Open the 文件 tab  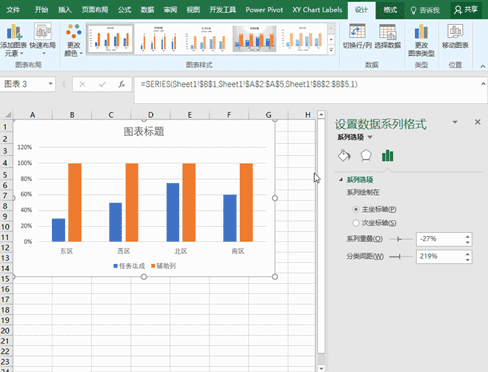(13, 10)
